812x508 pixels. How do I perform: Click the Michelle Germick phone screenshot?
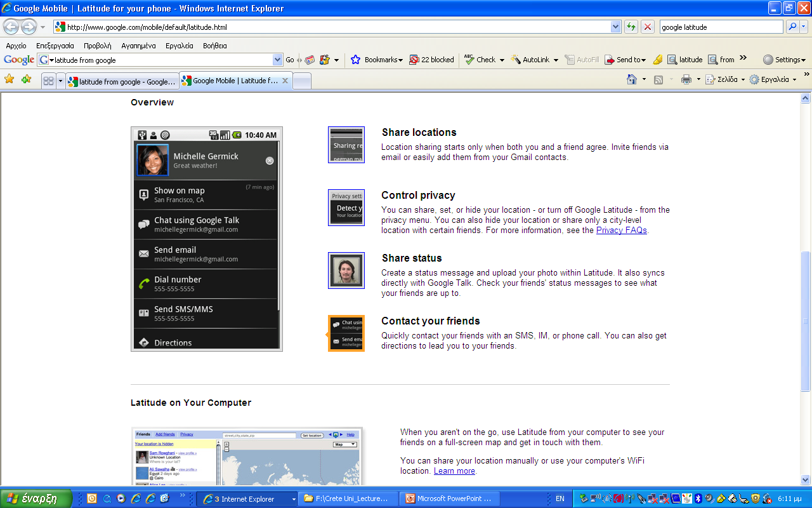pyautogui.click(x=207, y=239)
